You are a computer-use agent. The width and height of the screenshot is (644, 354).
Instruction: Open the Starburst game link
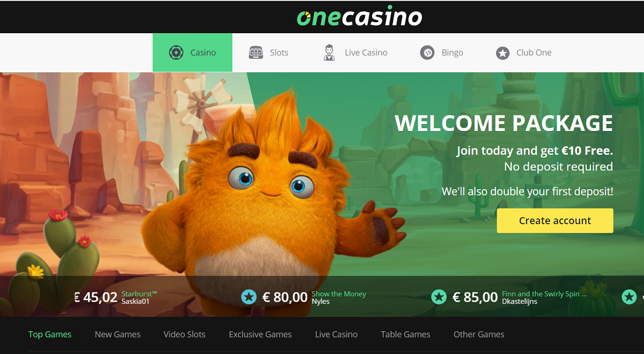[x=139, y=293]
